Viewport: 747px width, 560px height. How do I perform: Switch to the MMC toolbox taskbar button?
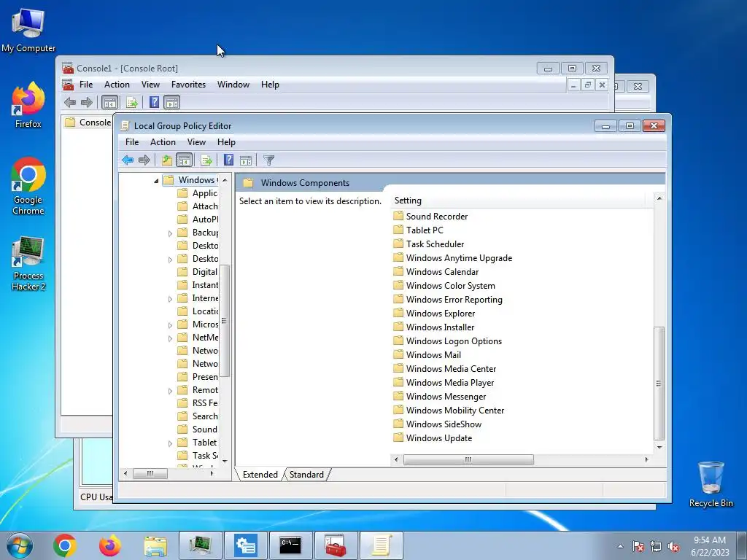336,545
